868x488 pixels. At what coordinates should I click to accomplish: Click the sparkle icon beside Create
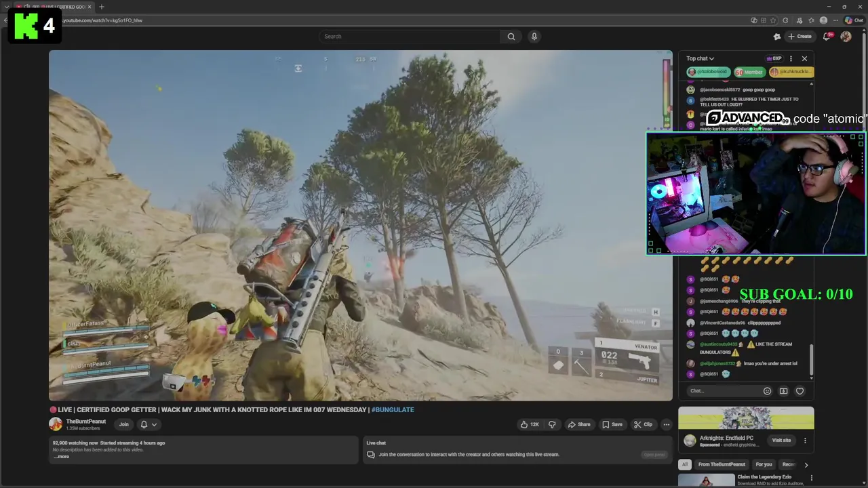pyautogui.click(x=777, y=37)
